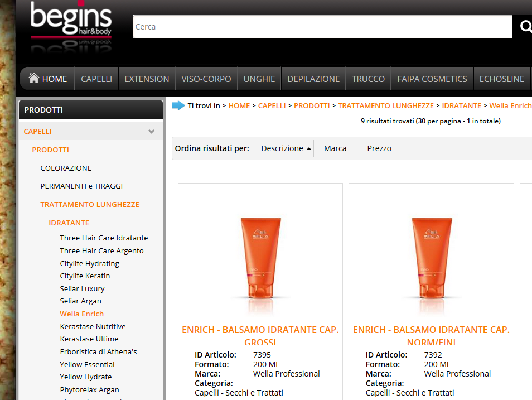
Task: Focus the Cerca search field
Action: [322, 27]
